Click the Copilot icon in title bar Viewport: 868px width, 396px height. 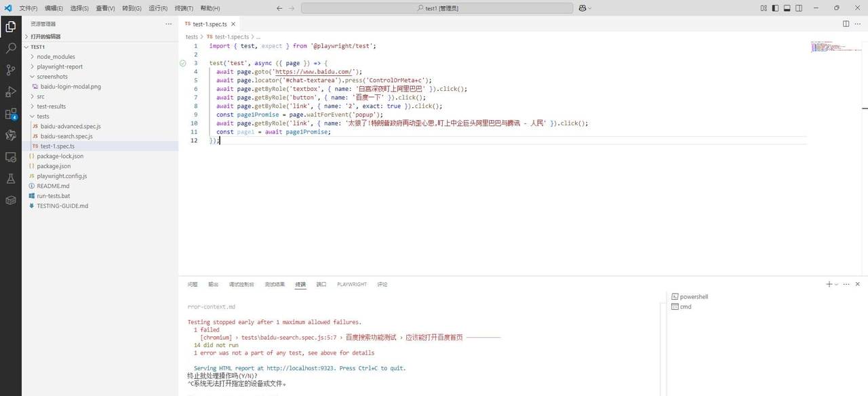pyautogui.click(x=583, y=8)
